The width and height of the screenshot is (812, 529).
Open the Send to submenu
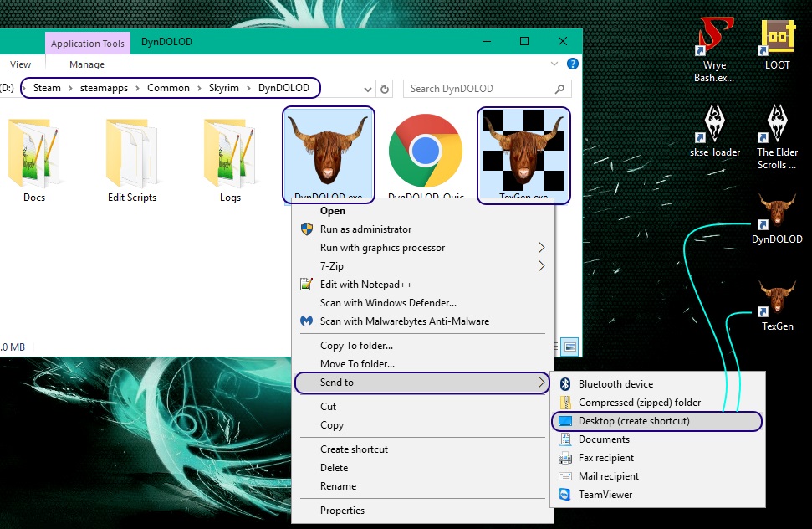coord(422,383)
